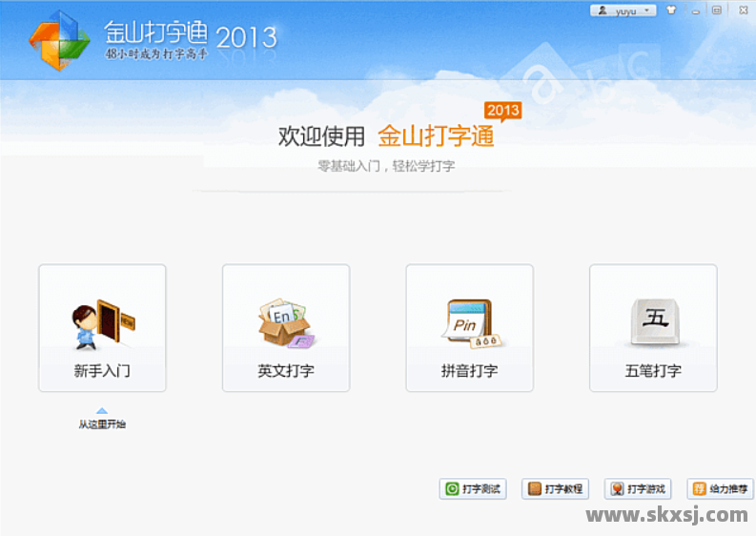Click the 零基础入门 subtitle text

click(386, 166)
